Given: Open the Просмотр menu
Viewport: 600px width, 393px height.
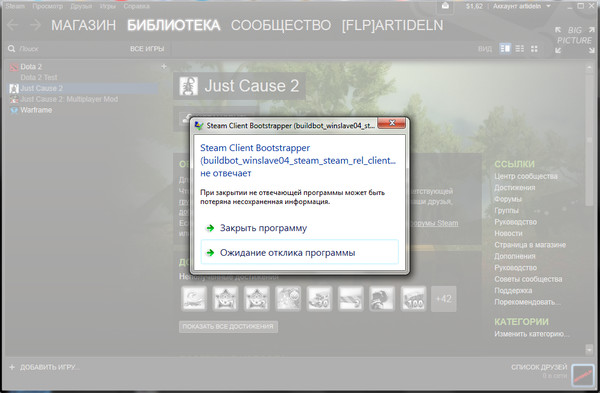Looking at the screenshot, I should click(47, 6).
